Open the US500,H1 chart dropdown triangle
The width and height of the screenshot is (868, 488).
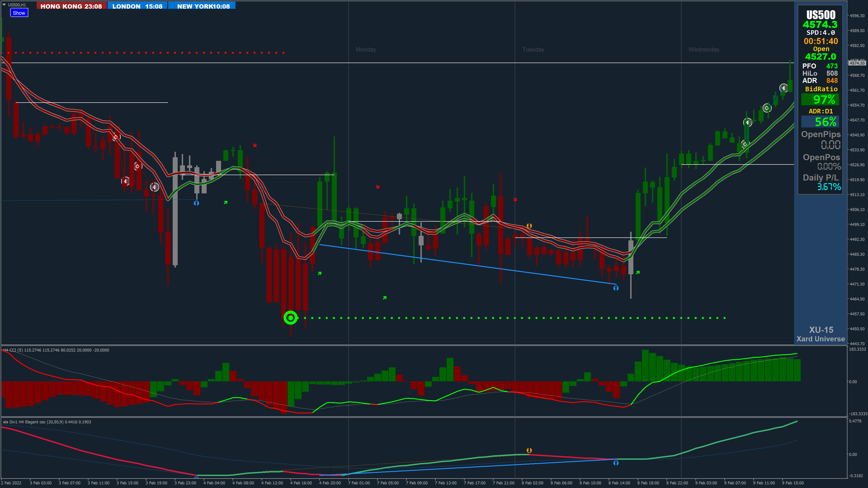pos(4,5)
